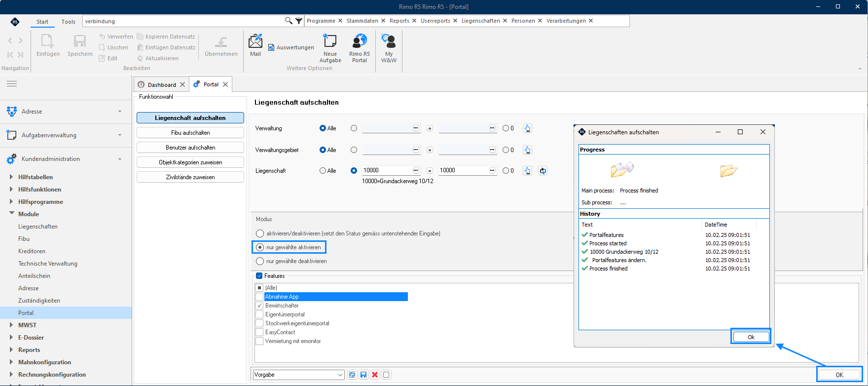Click the hand icon in the Verwaltungsgebiet row
868x386 pixels.
527,150
